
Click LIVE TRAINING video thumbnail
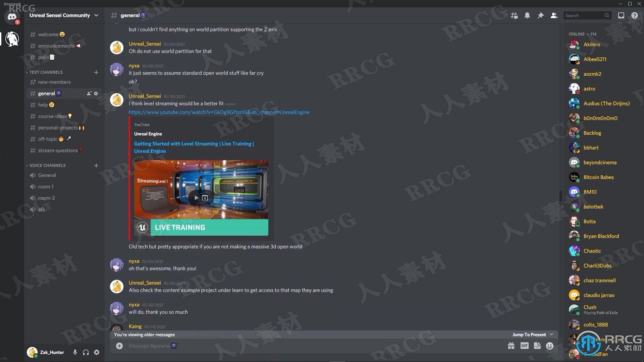[201, 198]
